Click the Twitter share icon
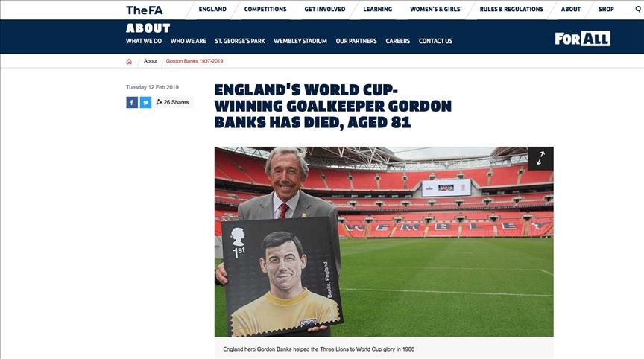Image resolution: width=644 pixels, height=359 pixels. [x=146, y=102]
